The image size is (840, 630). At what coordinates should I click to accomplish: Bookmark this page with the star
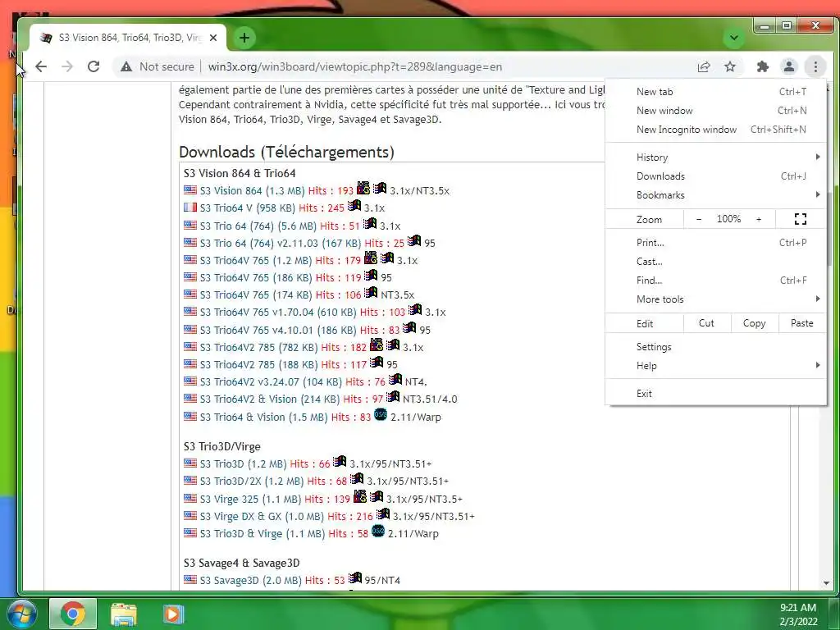pos(729,66)
